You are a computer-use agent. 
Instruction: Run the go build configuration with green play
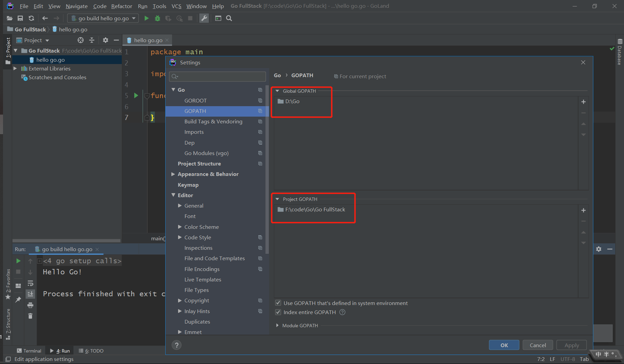[x=146, y=18]
